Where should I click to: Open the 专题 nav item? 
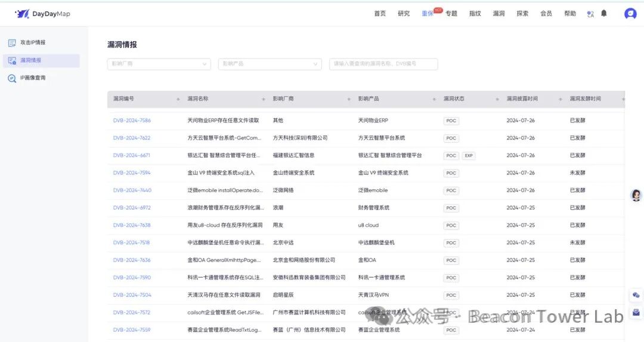click(451, 14)
